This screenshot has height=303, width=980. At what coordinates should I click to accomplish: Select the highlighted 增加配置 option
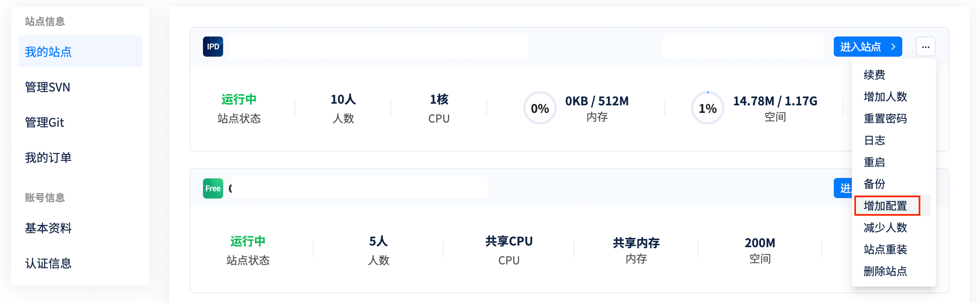click(x=887, y=206)
